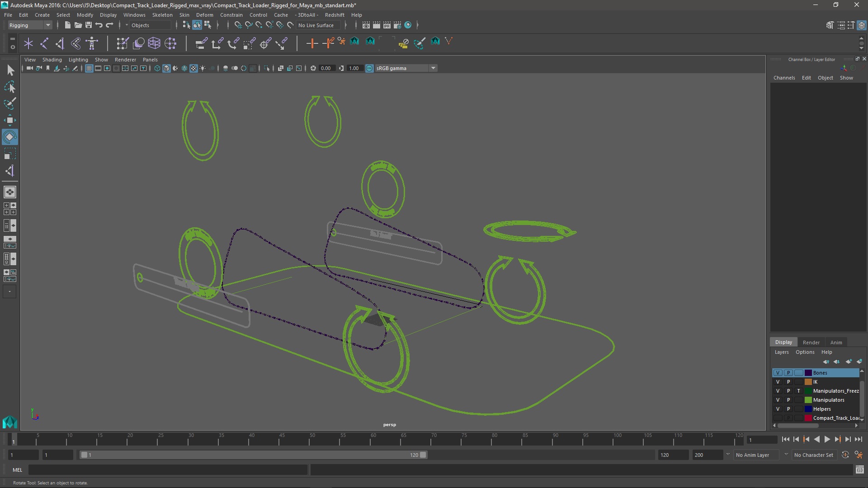Click the Parent Constraint shelf icon

pyautogui.click(x=201, y=43)
